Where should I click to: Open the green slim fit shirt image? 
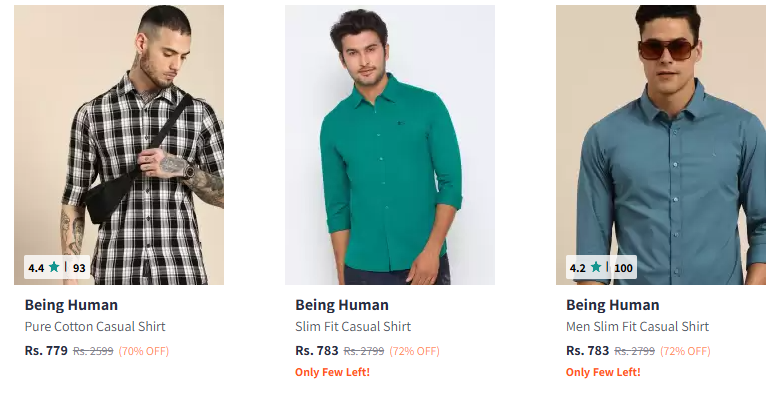[x=389, y=145]
